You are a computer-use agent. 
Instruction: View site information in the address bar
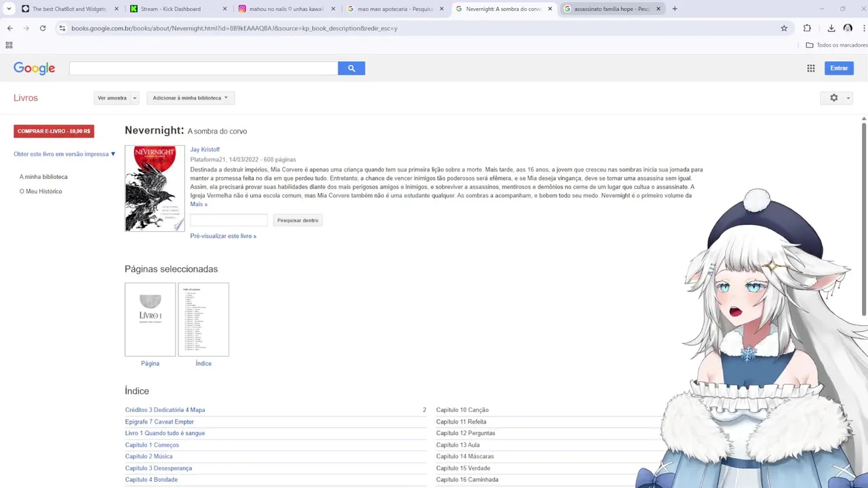pos(62,28)
